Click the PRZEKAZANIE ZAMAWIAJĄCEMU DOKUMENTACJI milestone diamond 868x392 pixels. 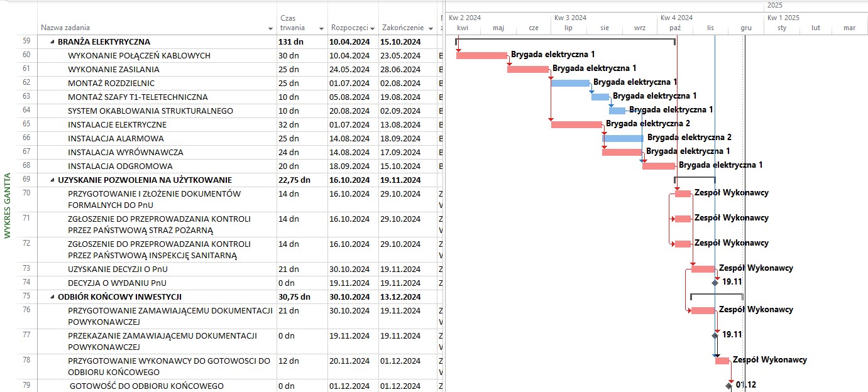click(x=715, y=335)
